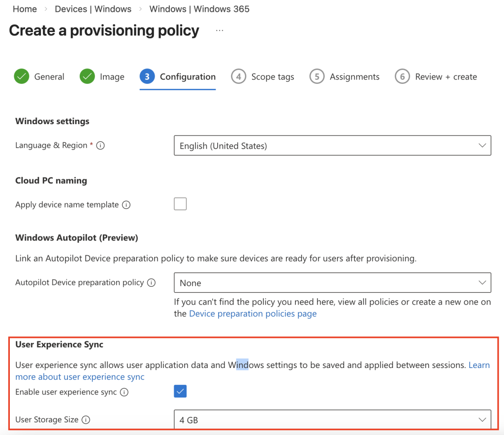
Task: Jump to the Review + create tab
Action: (436, 77)
